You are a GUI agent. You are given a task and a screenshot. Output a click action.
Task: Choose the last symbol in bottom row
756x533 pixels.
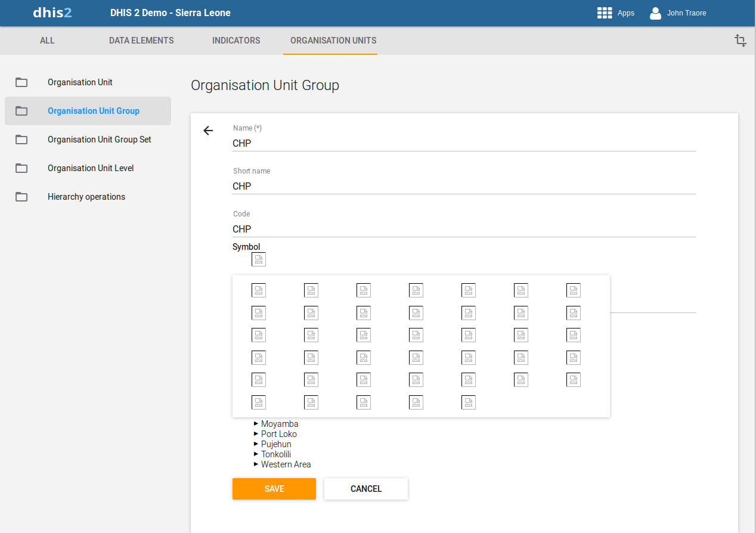[469, 402]
